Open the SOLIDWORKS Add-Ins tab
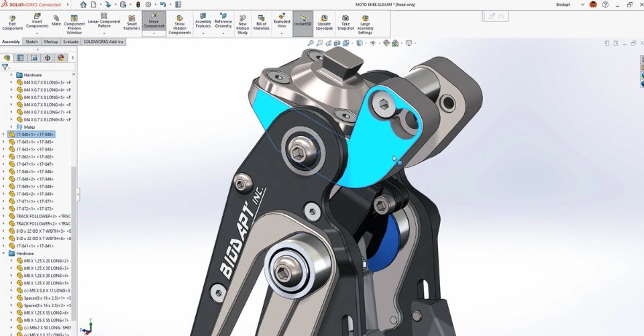The width and height of the screenshot is (644, 336). (x=103, y=42)
